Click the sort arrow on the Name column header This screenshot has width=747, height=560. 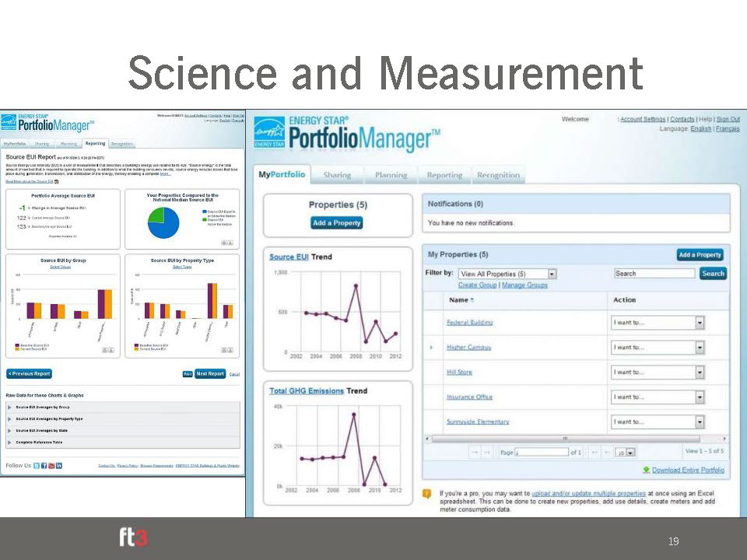click(x=472, y=300)
